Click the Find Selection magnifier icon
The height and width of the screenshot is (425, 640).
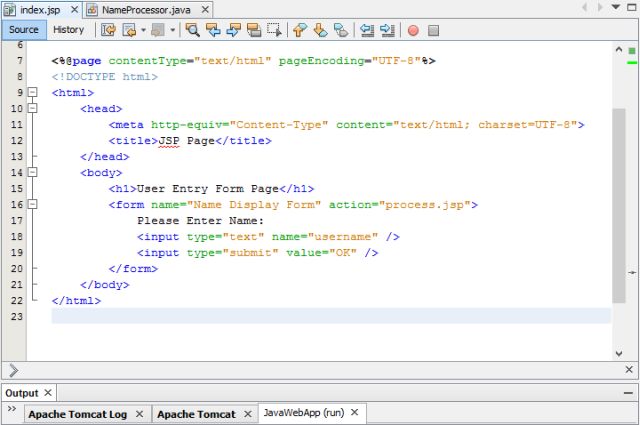click(193, 30)
